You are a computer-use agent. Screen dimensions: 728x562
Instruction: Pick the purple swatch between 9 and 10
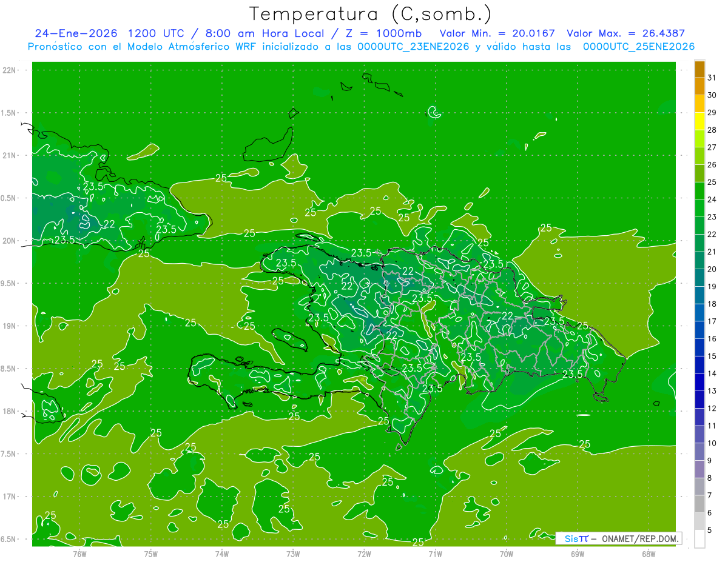coord(700,452)
